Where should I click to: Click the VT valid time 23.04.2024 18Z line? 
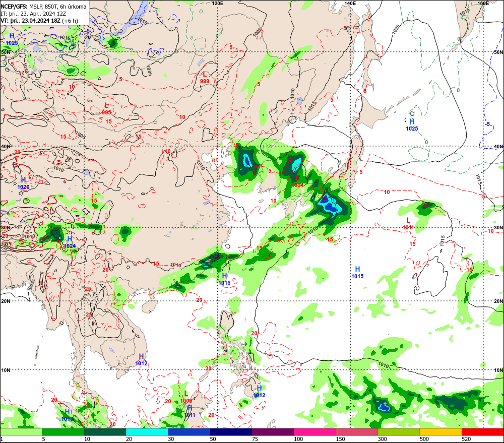pyautogui.click(x=39, y=21)
